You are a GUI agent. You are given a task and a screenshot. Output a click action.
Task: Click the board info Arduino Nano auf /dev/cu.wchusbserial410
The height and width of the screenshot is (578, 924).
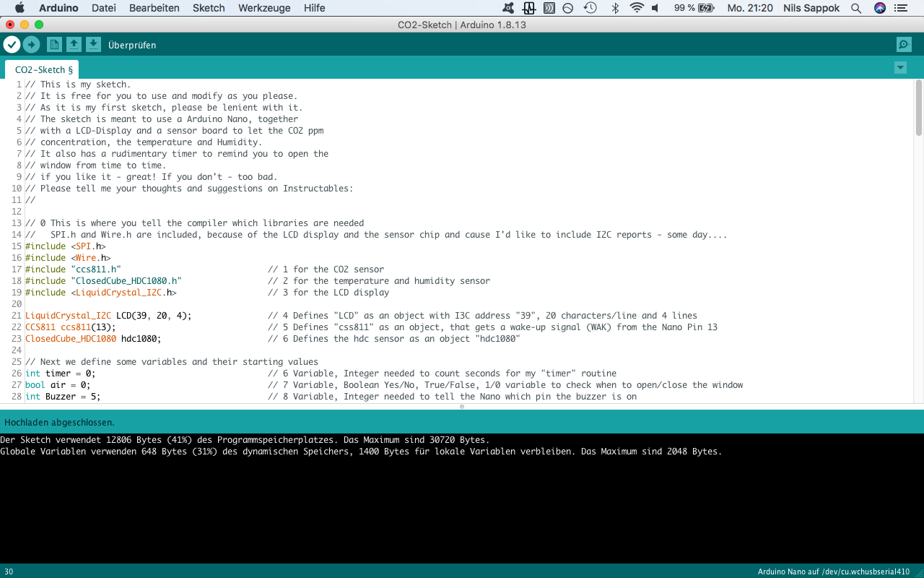tap(834, 571)
